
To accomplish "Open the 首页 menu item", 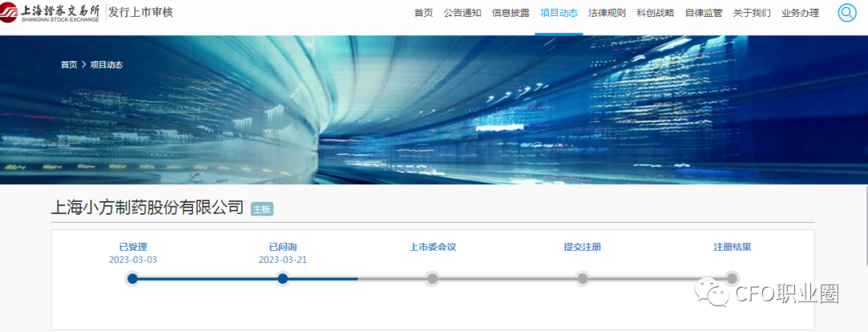I will pos(424,14).
